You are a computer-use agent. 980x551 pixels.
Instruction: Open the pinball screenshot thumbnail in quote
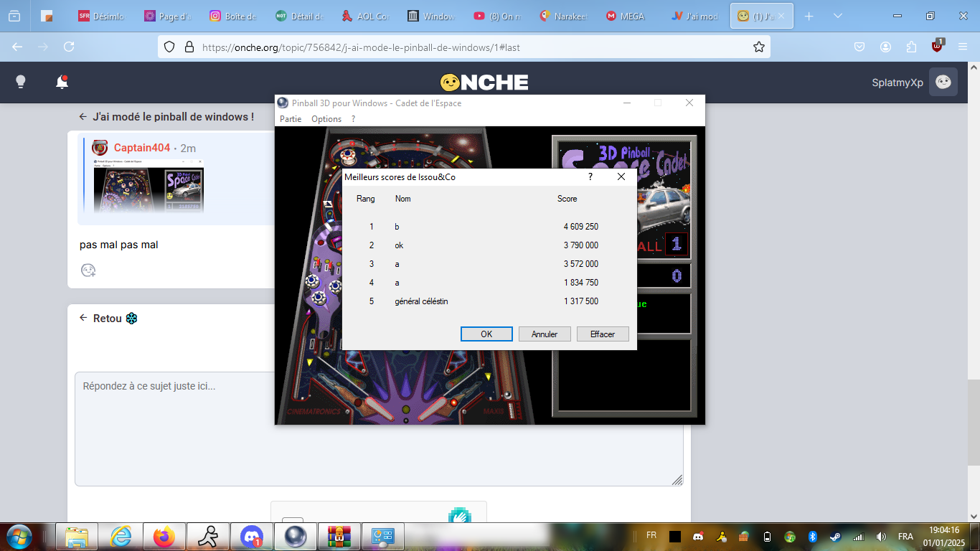149,186
